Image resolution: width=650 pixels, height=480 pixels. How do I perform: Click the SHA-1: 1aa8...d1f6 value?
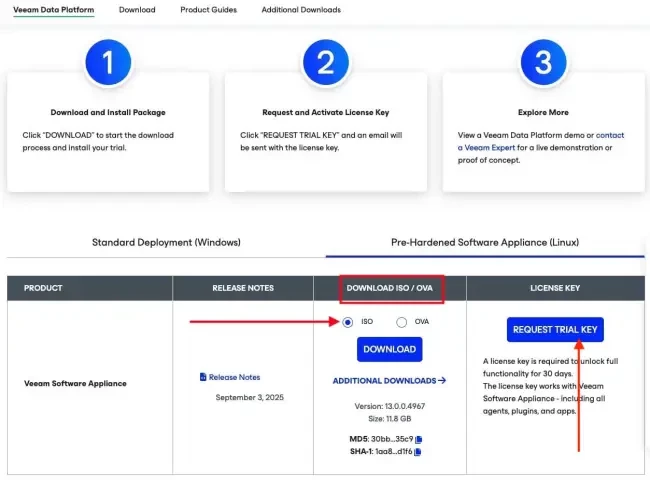pyautogui.click(x=381, y=451)
